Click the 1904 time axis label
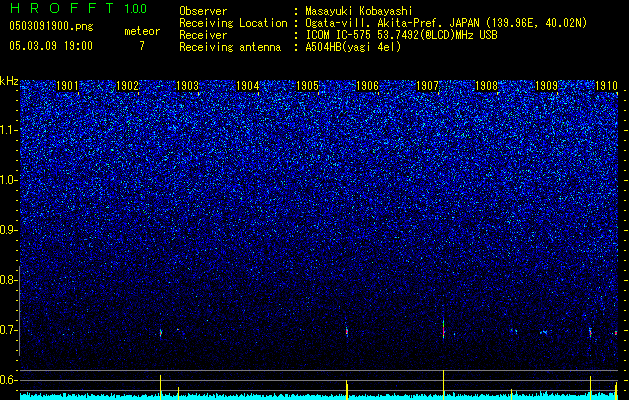This screenshot has height=400, width=629. point(248,85)
